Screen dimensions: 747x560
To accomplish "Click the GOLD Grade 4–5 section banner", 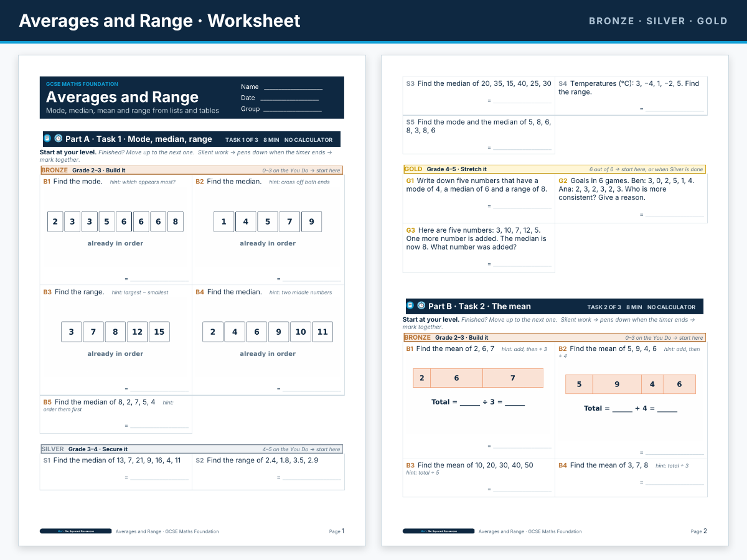I will [554, 169].
